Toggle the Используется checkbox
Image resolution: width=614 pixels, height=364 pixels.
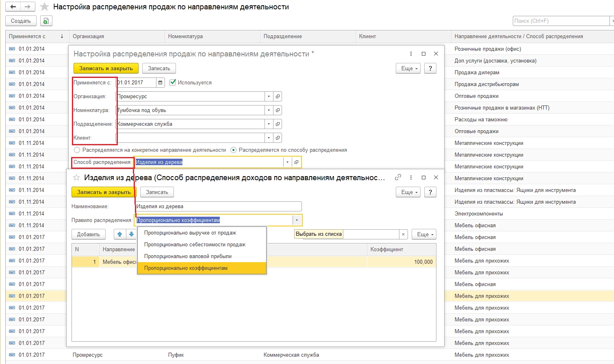point(173,82)
